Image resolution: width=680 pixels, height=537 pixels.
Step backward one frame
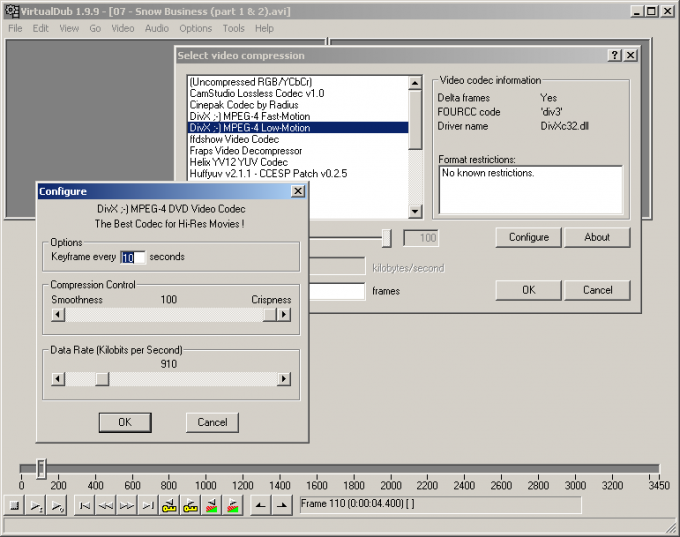pyautogui.click(x=106, y=505)
